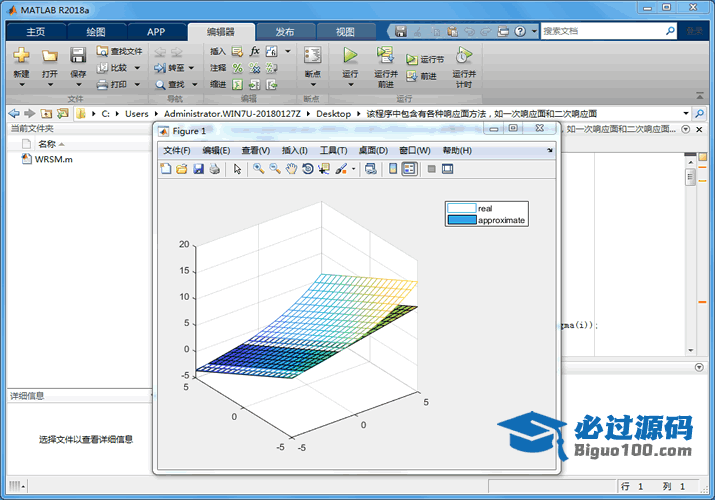Click the insert section icon next to 插入

(237, 52)
